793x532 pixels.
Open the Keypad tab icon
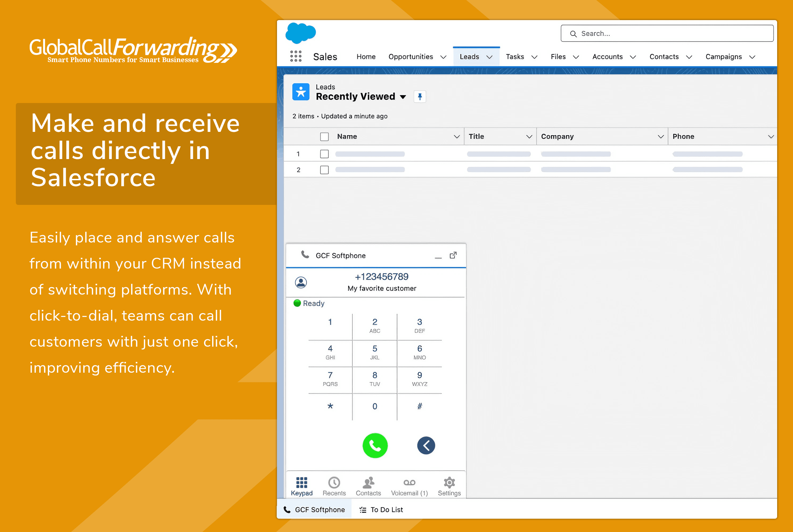301,482
